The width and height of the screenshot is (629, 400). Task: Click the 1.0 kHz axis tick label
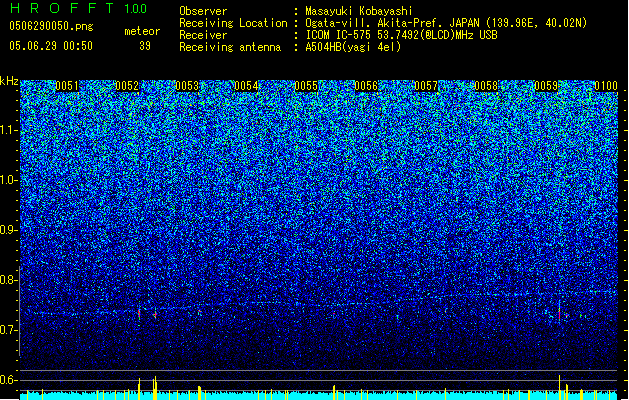9,181
